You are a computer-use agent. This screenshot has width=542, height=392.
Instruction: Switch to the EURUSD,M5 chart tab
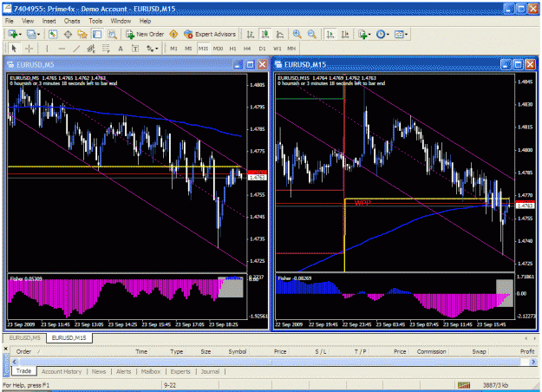coord(25,337)
